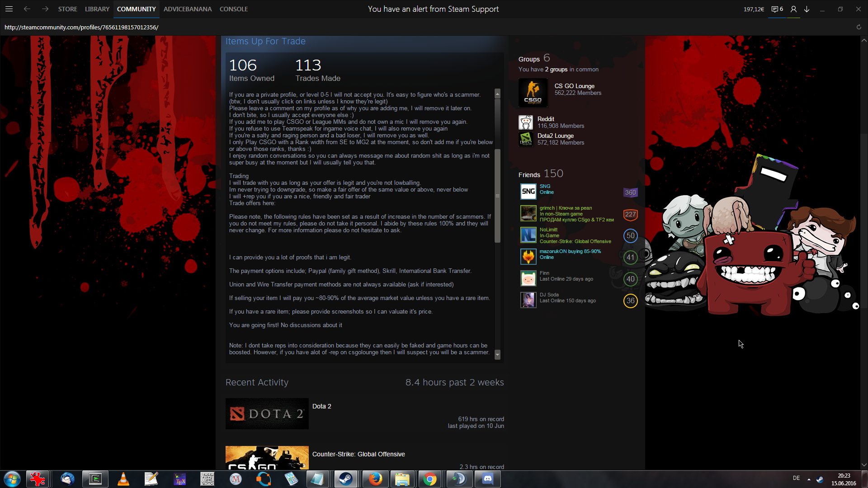
Task: Open the Discord taskbar icon
Action: point(487,479)
